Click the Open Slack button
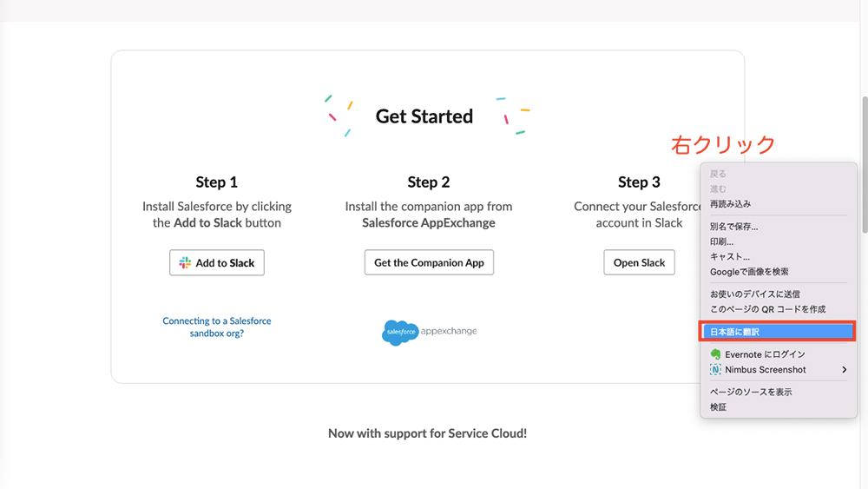This screenshot has height=489, width=868. pos(639,262)
